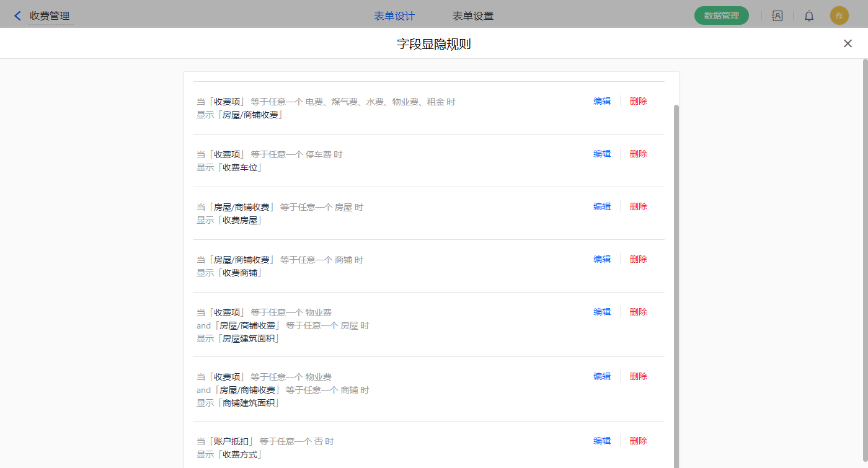Close the 字段显隐规则 dialog
This screenshot has width=868, height=468.
pyautogui.click(x=848, y=43)
